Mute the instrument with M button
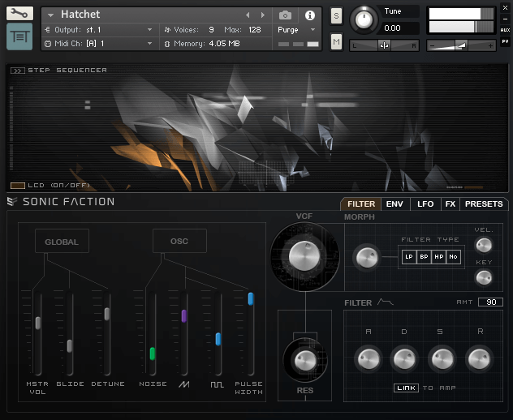 (336, 41)
